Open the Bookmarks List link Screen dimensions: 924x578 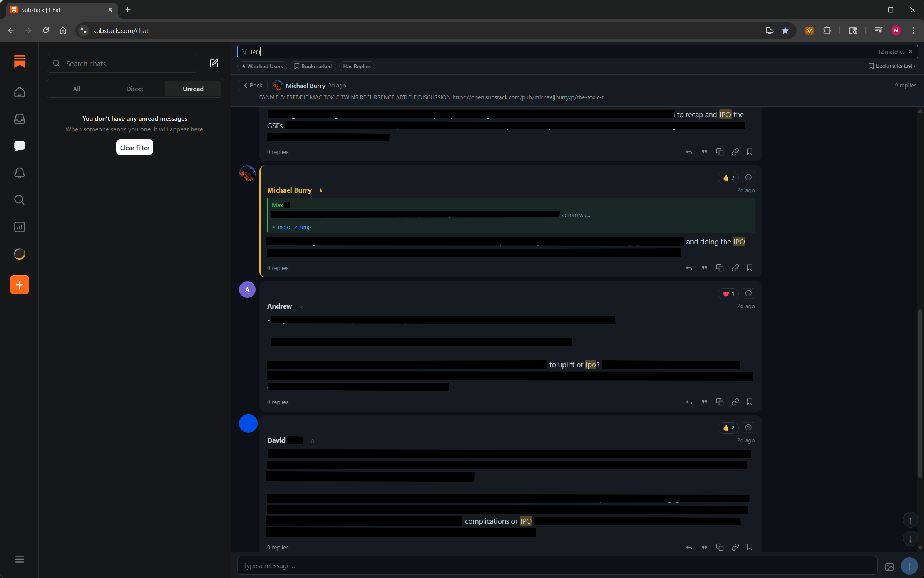coord(892,66)
